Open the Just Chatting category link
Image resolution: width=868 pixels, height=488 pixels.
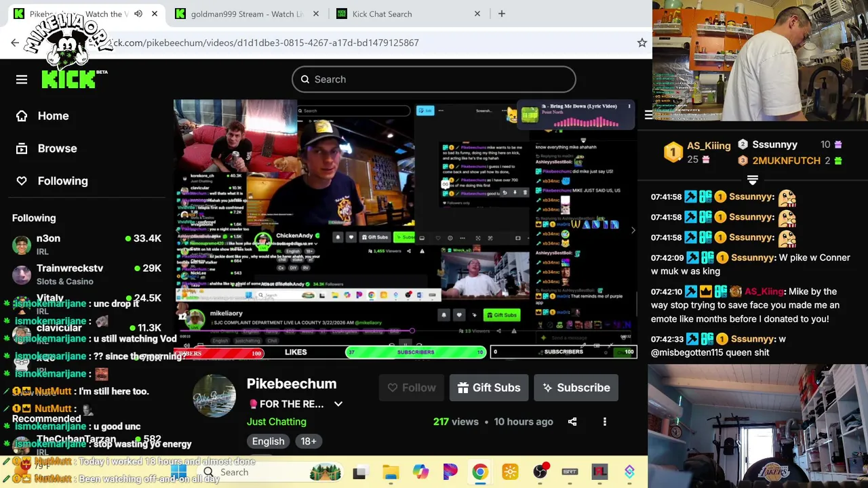277,422
